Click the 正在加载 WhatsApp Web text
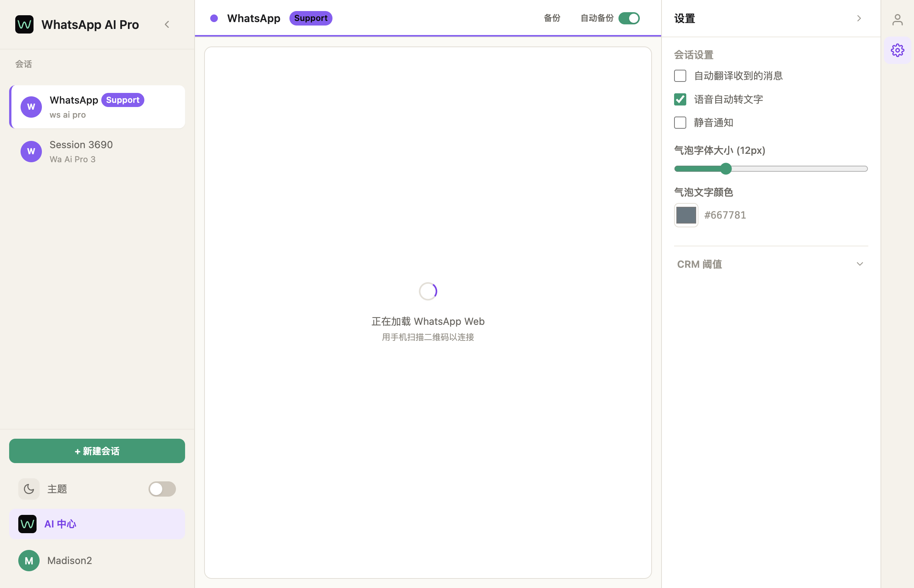Screen dimensions: 914x588 (428, 321)
